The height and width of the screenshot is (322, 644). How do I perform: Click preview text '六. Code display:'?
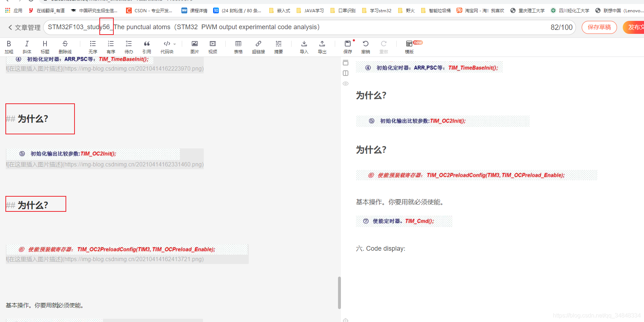(x=380, y=249)
